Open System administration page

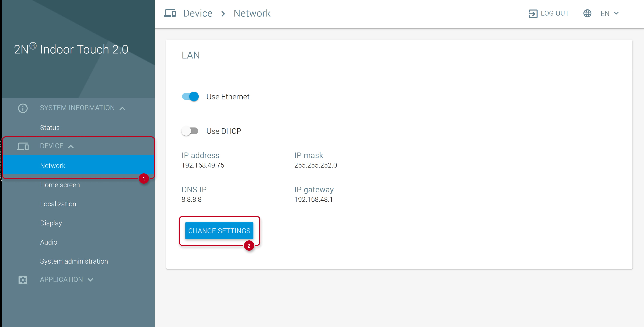point(74,261)
